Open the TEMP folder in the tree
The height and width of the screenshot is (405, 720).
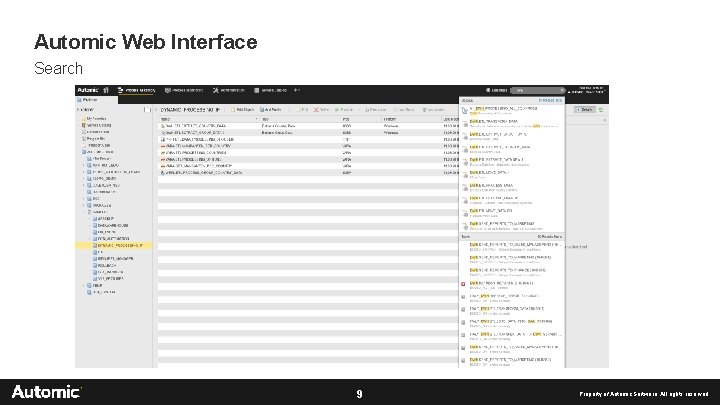click(x=95, y=285)
